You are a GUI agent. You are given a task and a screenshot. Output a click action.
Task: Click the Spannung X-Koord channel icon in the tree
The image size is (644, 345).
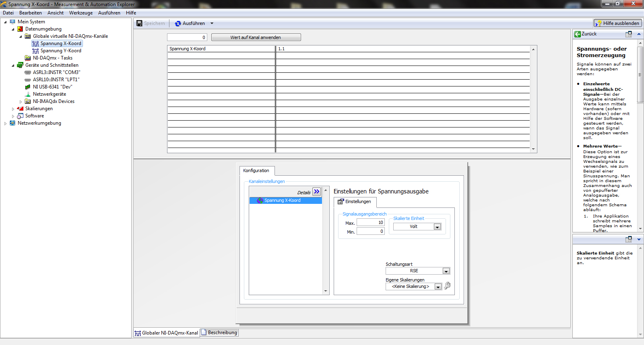click(x=35, y=43)
